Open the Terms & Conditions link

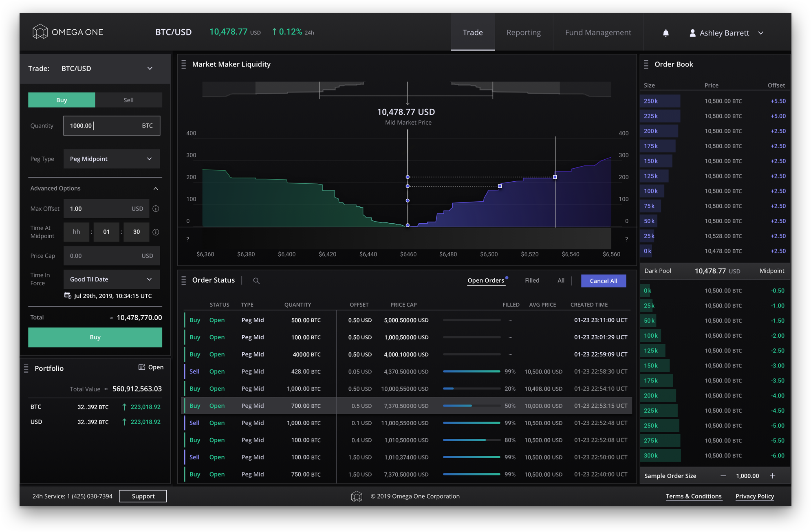pos(694,496)
